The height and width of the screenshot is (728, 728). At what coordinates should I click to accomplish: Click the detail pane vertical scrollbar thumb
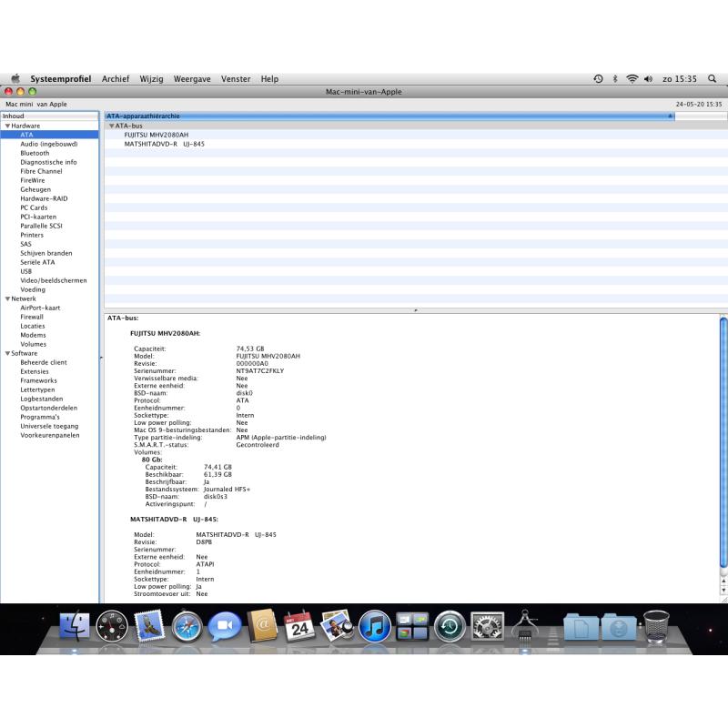[x=723, y=442]
